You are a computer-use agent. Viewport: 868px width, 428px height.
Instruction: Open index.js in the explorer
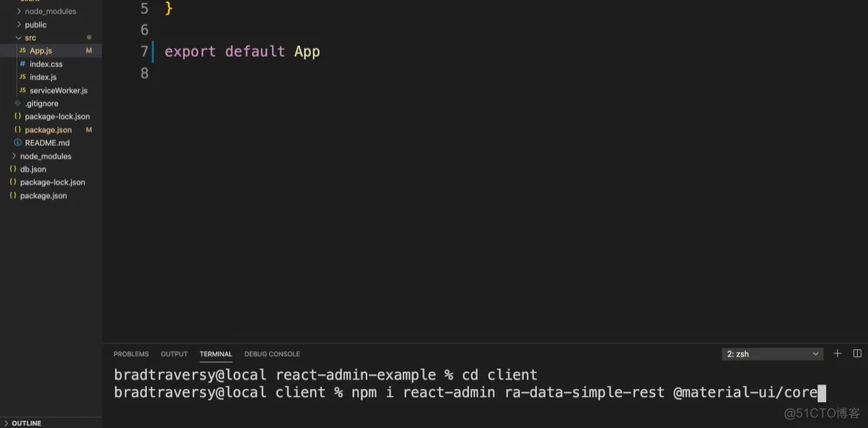coord(43,77)
